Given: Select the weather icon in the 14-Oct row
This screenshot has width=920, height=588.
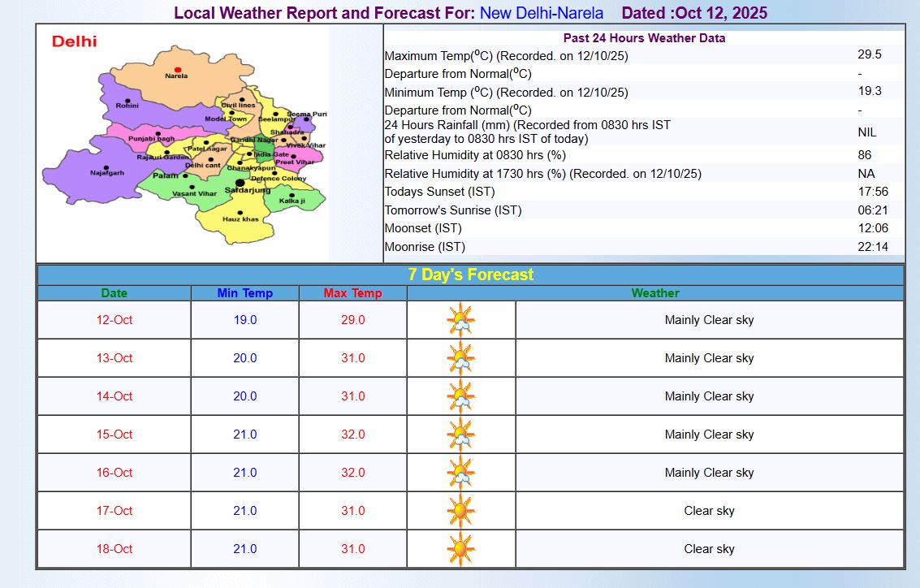Looking at the screenshot, I should tap(460, 396).
